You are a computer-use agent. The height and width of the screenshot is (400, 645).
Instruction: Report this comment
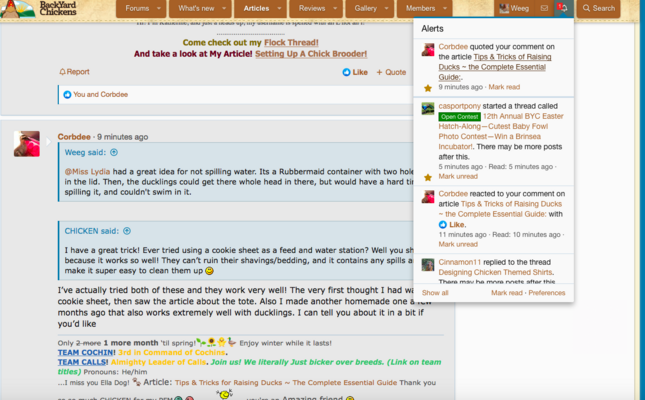74,72
